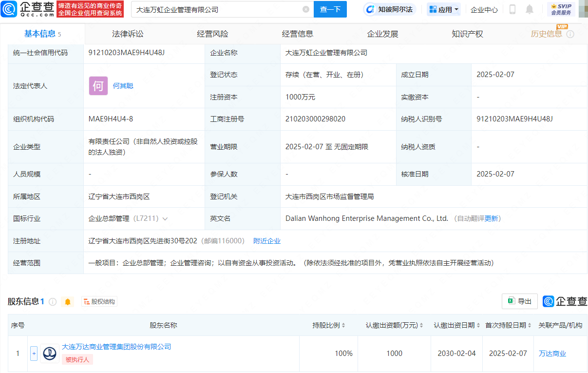This screenshot has height=373, width=588.
Task: Open the 股权结构 equity structure view
Action: [x=99, y=301]
